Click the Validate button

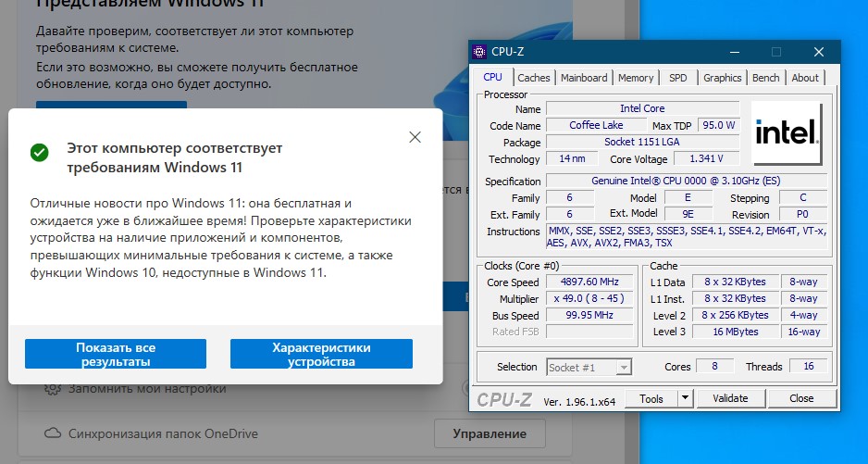pyautogui.click(x=730, y=398)
